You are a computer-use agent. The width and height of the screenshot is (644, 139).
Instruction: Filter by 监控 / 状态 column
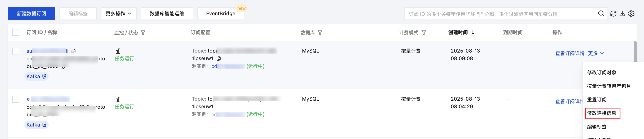143,33
